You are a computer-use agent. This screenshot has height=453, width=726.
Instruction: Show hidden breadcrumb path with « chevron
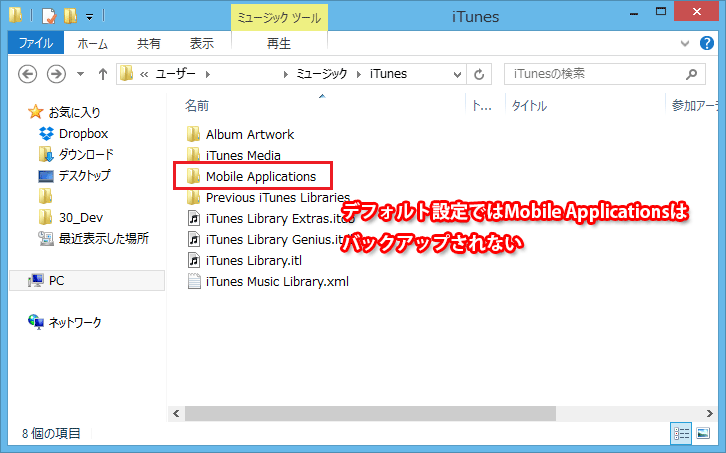pyautogui.click(x=144, y=74)
